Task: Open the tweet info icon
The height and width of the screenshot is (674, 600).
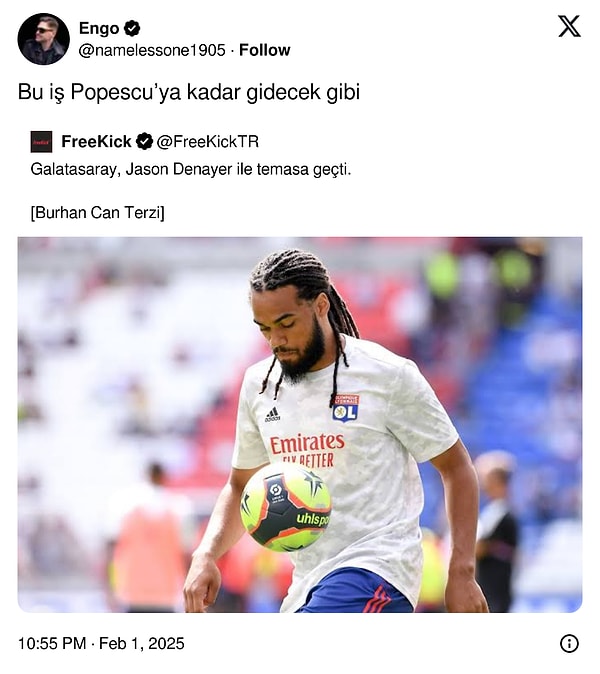Action: [x=569, y=643]
